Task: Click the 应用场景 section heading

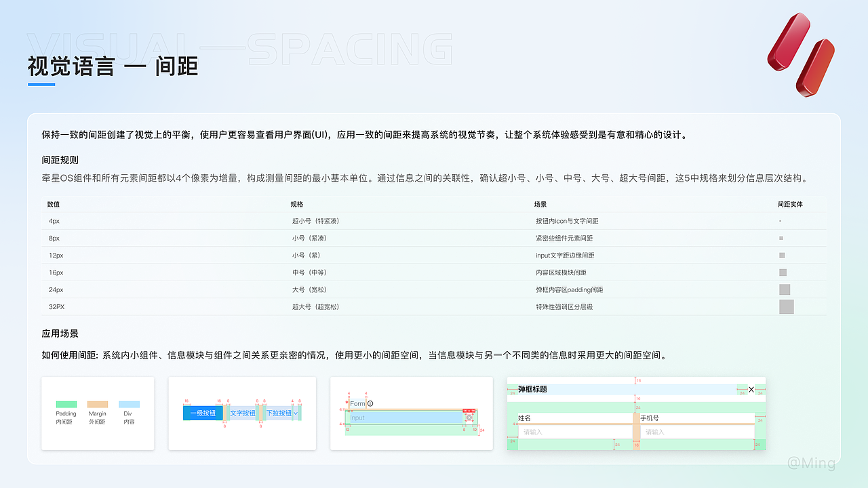Action: [60, 333]
